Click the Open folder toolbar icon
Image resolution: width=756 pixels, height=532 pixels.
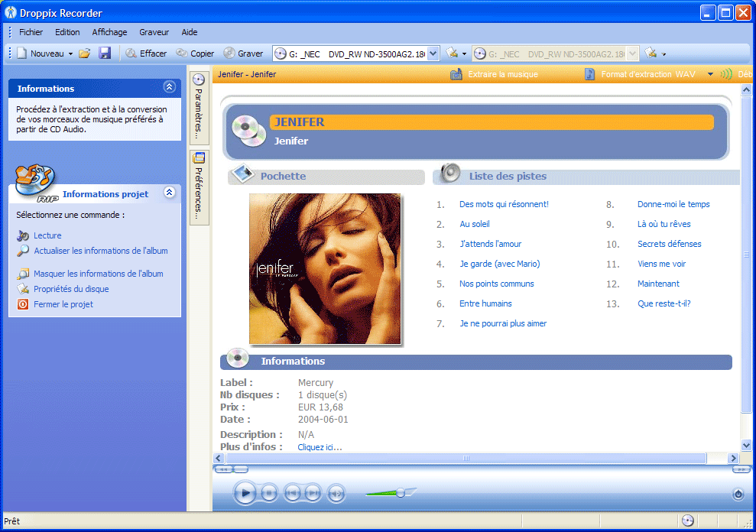[85, 54]
